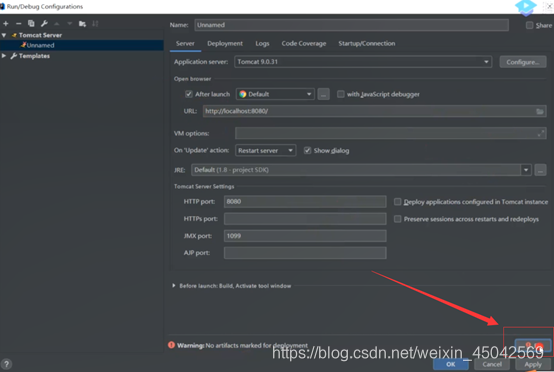Click the AJP port field

tap(305, 253)
